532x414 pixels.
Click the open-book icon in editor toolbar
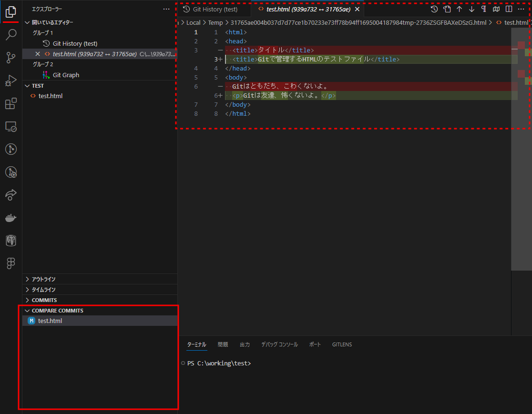[x=496, y=9]
